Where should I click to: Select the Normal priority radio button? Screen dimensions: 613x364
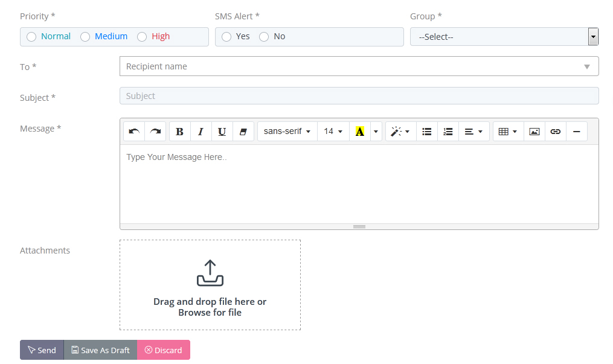[31, 37]
